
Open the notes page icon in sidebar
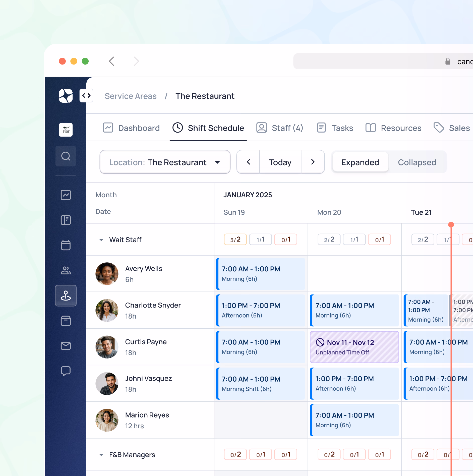66,220
